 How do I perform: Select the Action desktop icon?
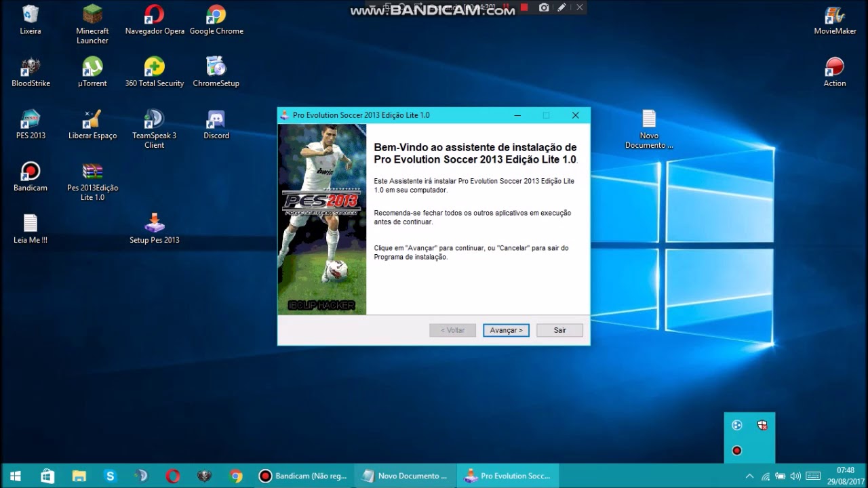(x=835, y=72)
